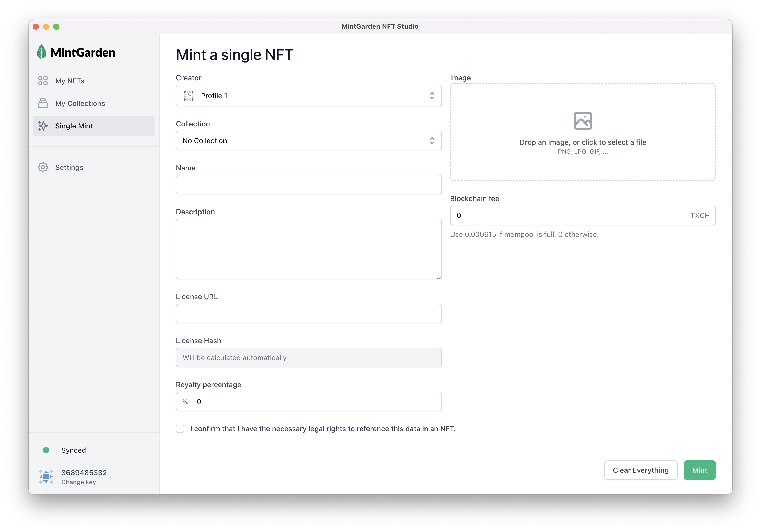Open Settings via the gear icon
The width and height of the screenshot is (761, 532).
click(43, 167)
